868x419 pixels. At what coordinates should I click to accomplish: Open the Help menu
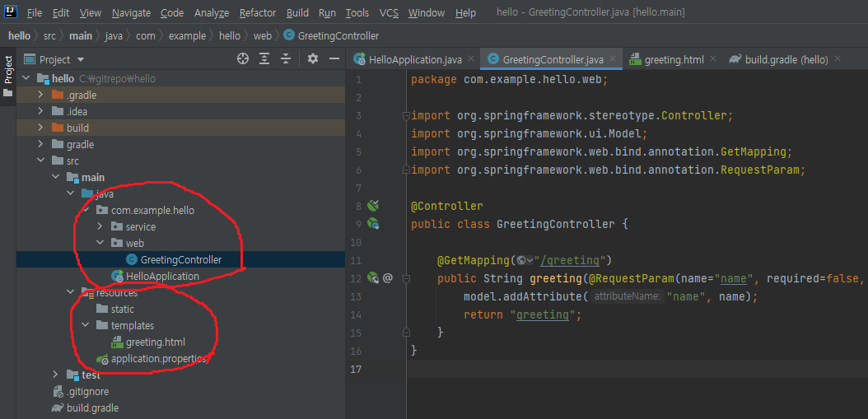click(x=465, y=12)
